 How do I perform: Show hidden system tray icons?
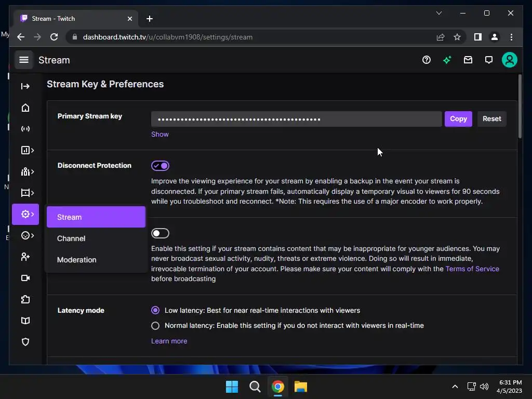pyautogui.click(x=455, y=387)
